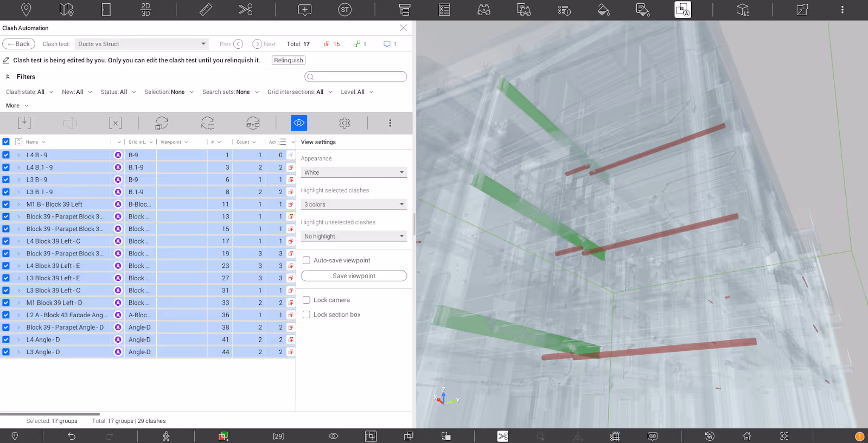Screen dimensions: 868x443
Task: Select the active Clash Automation tool icon
Action: (x=683, y=10)
